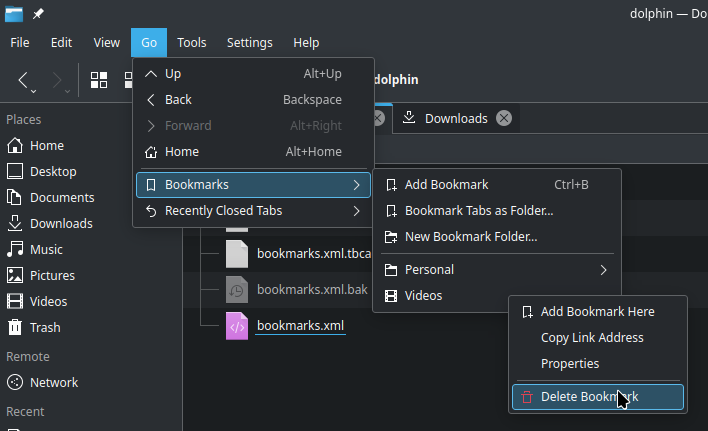Choose Add Bookmark in submenu

tap(497, 185)
